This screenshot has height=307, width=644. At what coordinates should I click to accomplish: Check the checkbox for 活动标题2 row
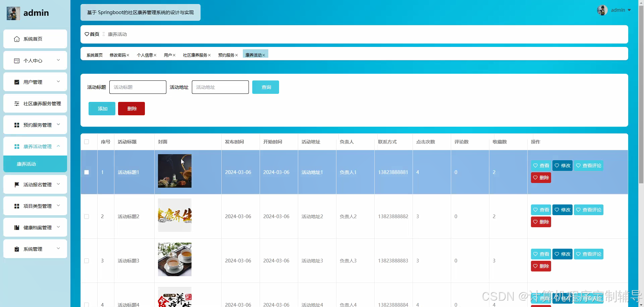click(x=87, y=217)
